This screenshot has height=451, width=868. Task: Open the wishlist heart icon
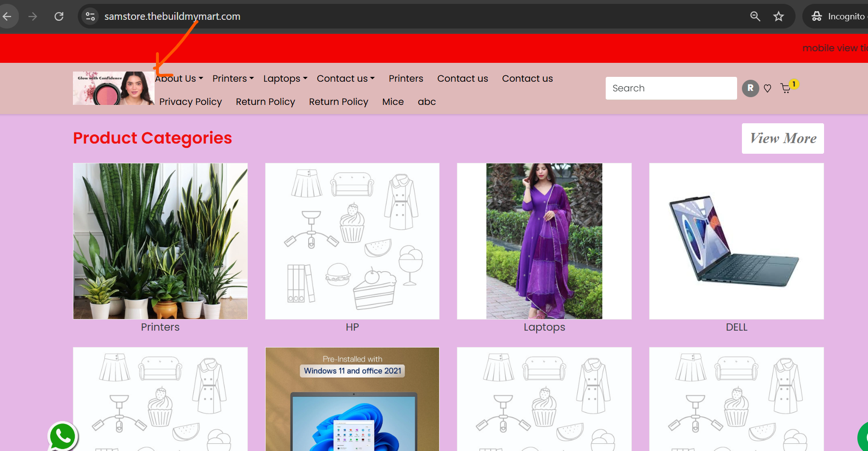[x=768, y=88]
